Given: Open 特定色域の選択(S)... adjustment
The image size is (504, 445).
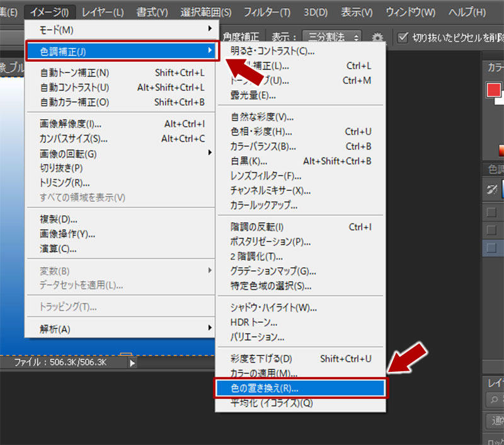Looking at the screenshot, I should coord(301,286).
